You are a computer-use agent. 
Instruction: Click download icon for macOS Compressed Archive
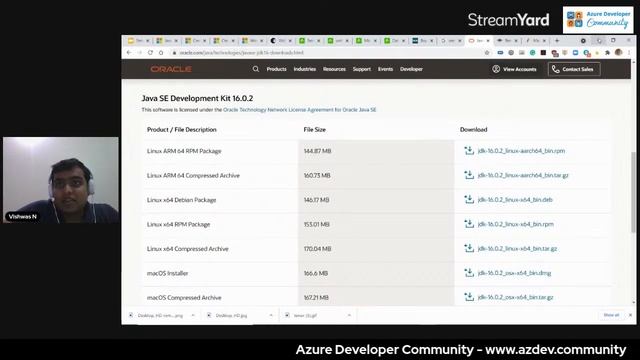click(x=469, y=297)
